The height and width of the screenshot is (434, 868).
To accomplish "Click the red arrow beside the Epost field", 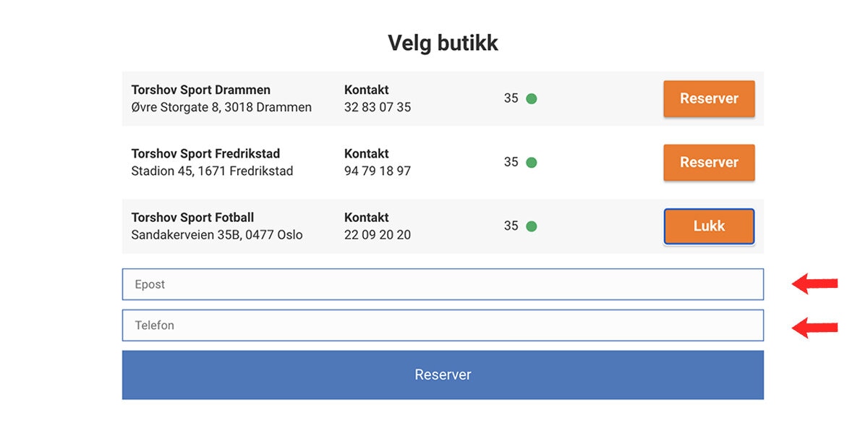I will (814, 284).
